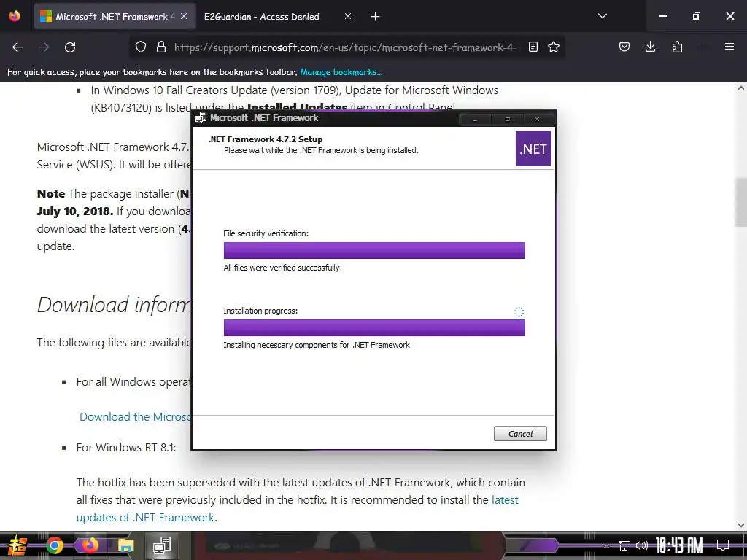Image resolution: width=747 pixels, height=560 pixels.
Task: Minimize the .NET Framework setup dialog
Action: coord(475,119)
